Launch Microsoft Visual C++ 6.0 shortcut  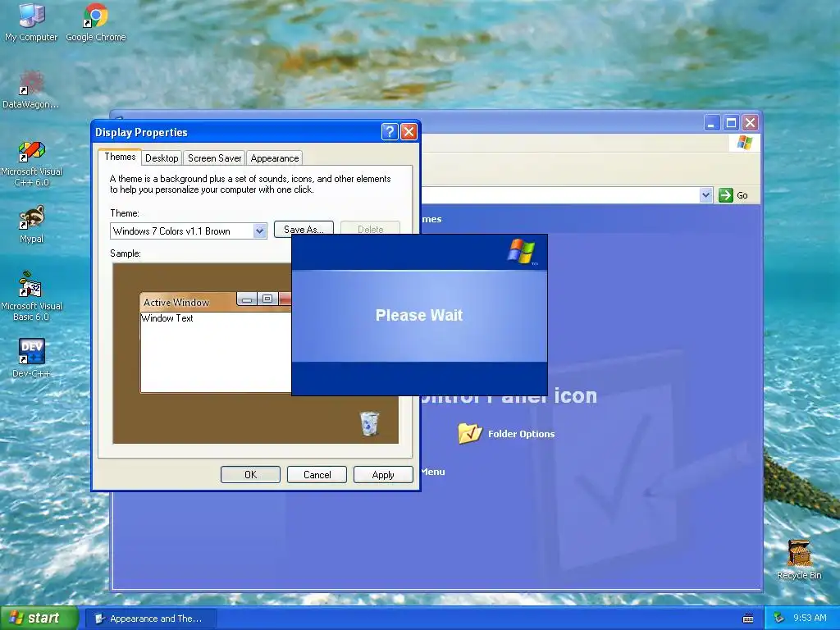tap(32, 163)
